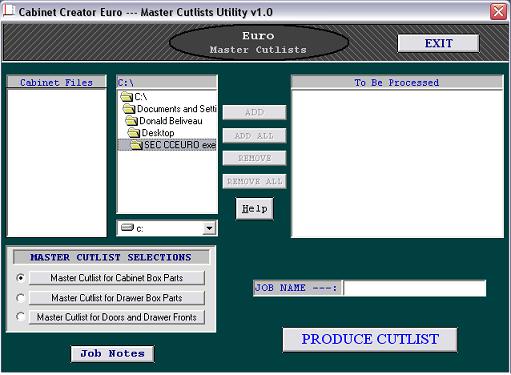Select Cabinet Box Parts radio button
511x375 pixels.
click(21, 277)
